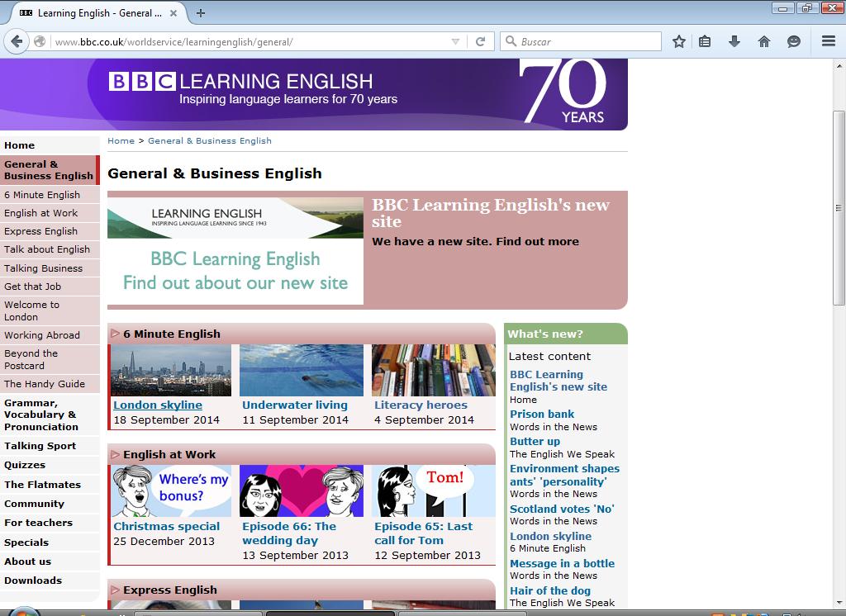Click the bookshelf Literacy heroes thumbnail

click(434, 370)
